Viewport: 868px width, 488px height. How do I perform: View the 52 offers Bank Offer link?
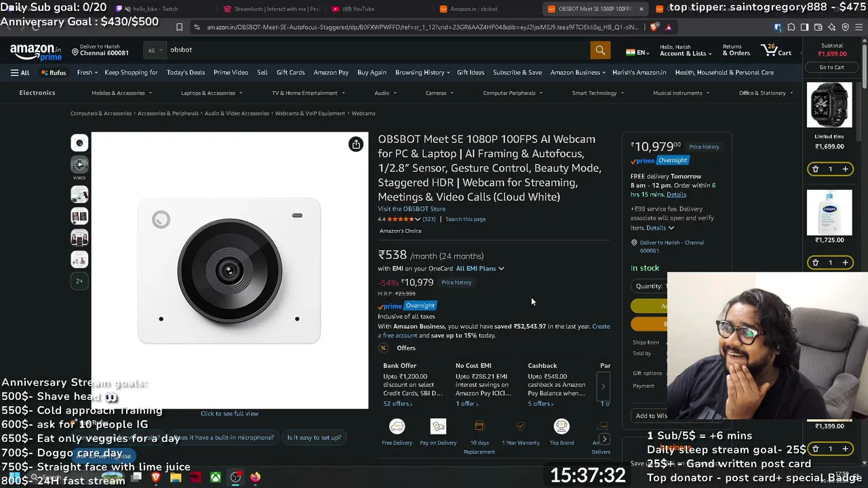(397, 404)
